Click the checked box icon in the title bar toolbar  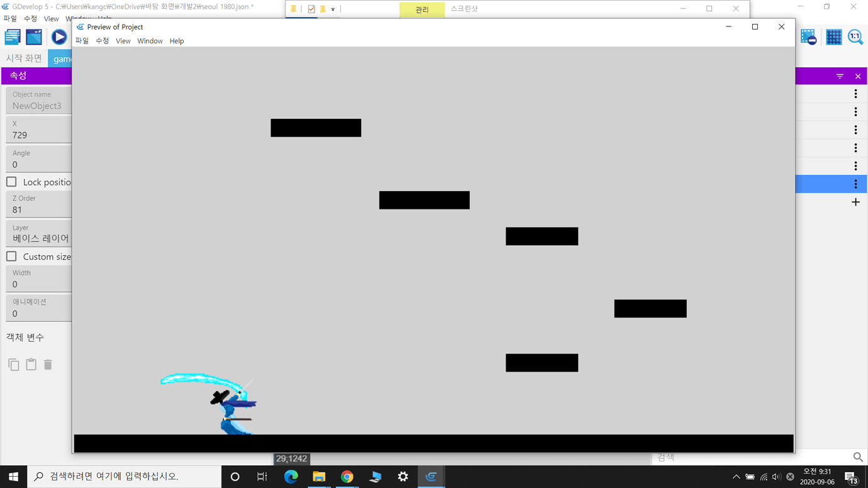312,9
